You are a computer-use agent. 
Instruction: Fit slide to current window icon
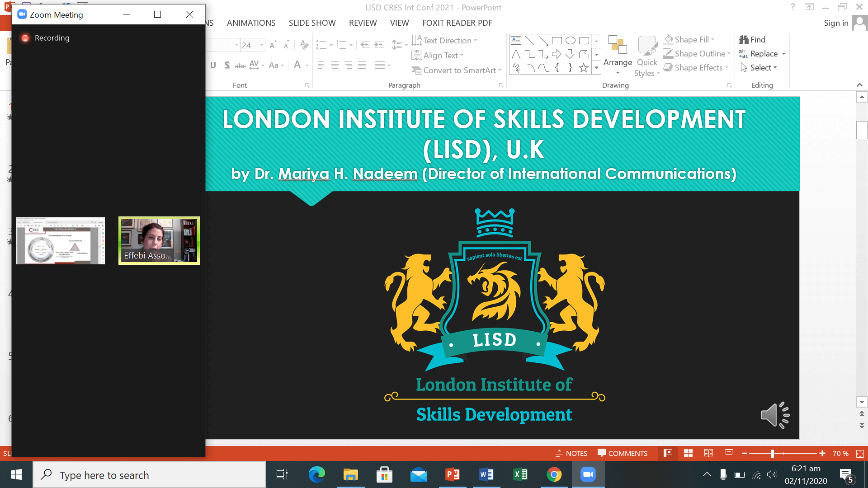(x=860, y=453)
